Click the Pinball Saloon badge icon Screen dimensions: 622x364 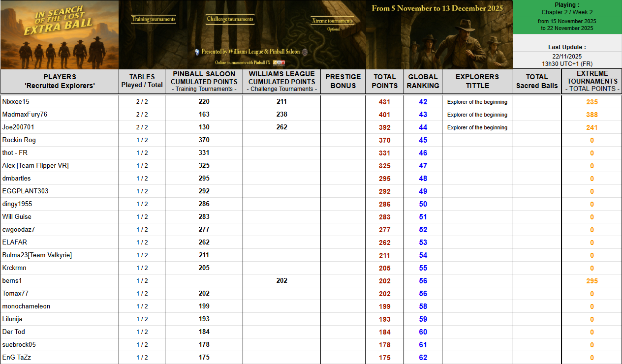(305, 52)
